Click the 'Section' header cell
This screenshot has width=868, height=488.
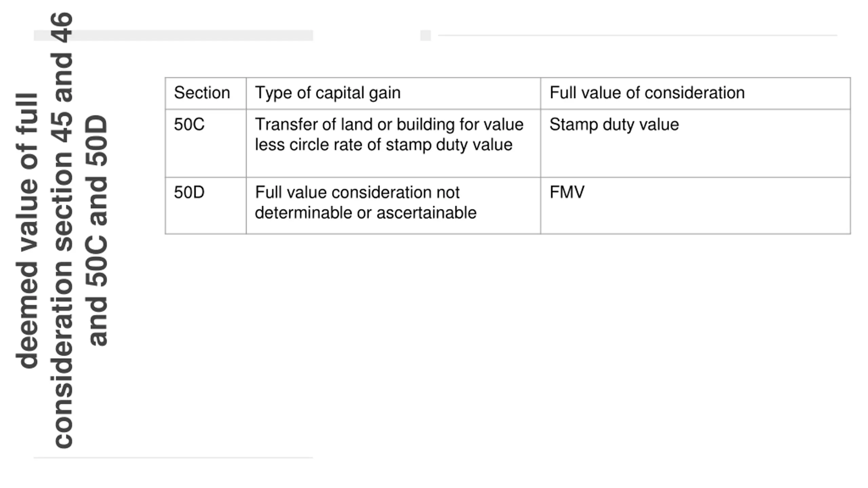(x=205, y=93)
